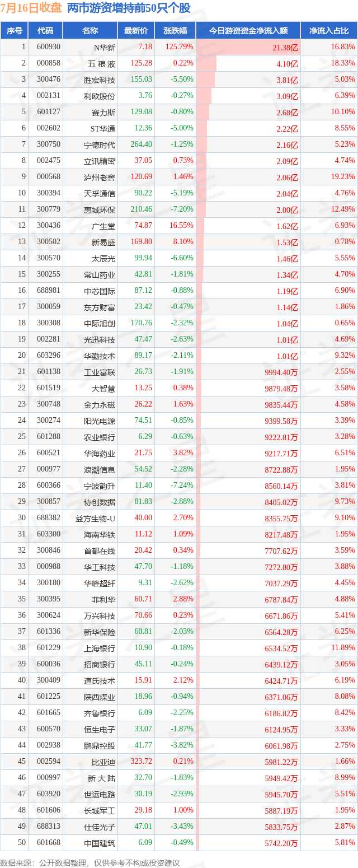Select stock code 688981
Viewport: 358px width, 868px height.
coord(49,290)
